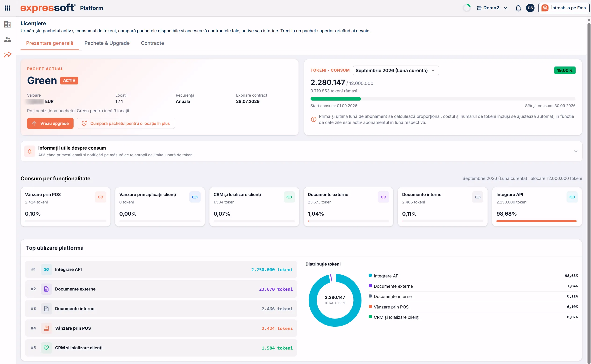This screenshot has width=591, height=364.
Task: Click the link icon on Vânzare prin POS card
Action: coord(100,197)
